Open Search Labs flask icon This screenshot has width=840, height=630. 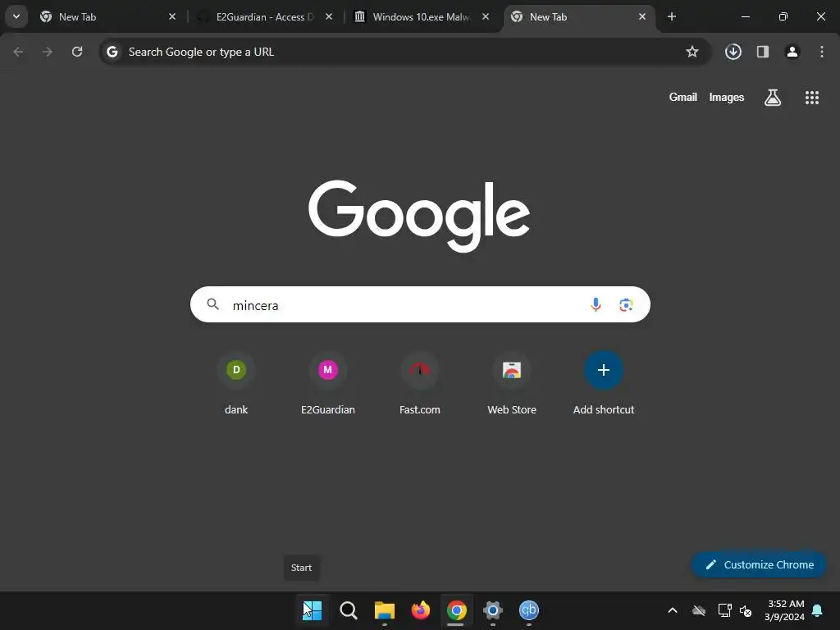[x=773, y=98]
